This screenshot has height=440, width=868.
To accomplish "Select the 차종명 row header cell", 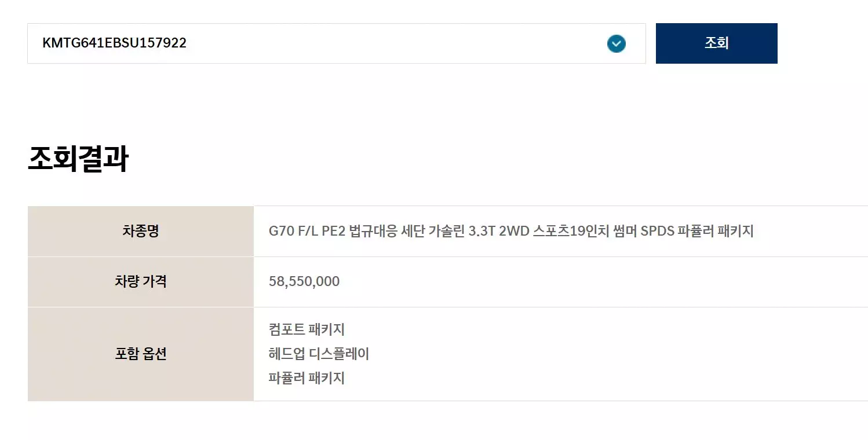I will (140, 232).
